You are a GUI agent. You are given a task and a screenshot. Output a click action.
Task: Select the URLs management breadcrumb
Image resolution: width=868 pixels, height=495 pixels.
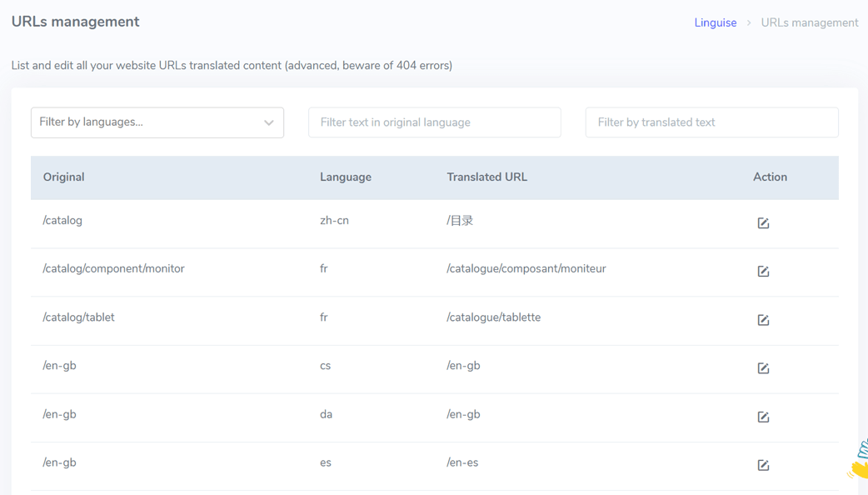coord(810,22)
